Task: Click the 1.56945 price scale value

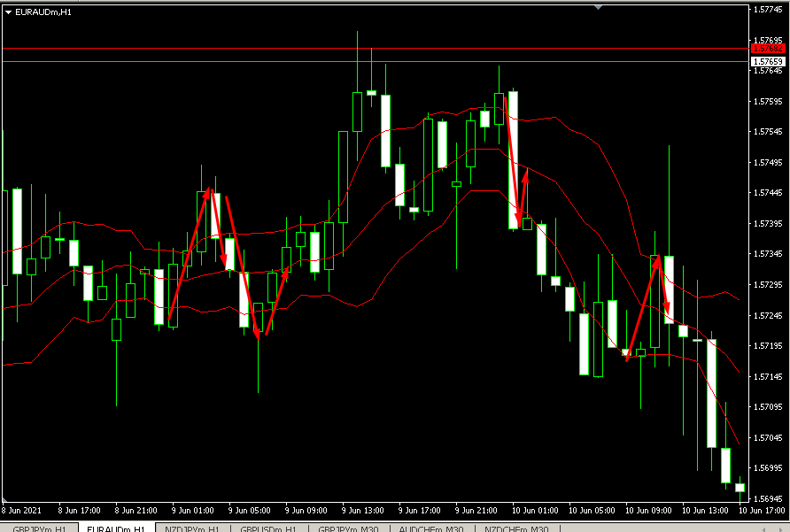Action: 769,498
